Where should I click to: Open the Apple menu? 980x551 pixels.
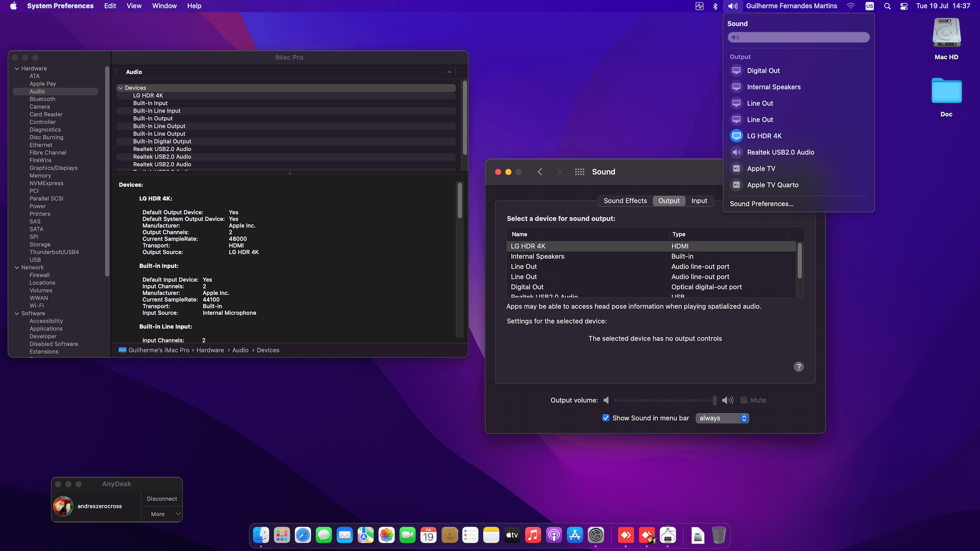[13, 6]
